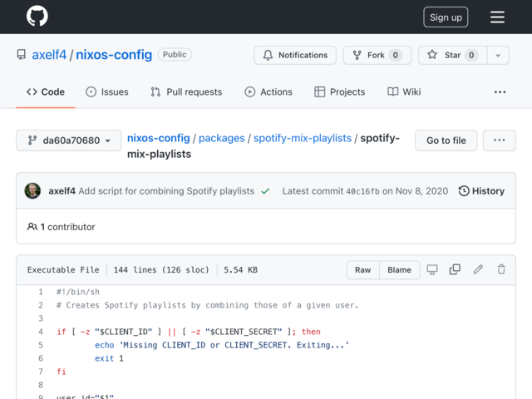532x399 pixels.
Task: Open the axelf4 owner profile link
Action: 49,55
